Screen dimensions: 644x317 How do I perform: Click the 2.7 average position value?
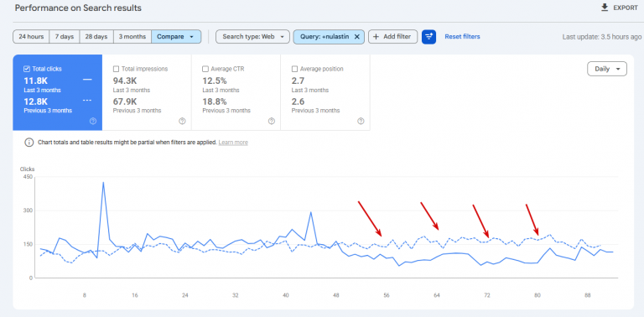pyautogui.click(x=298, y=81)
